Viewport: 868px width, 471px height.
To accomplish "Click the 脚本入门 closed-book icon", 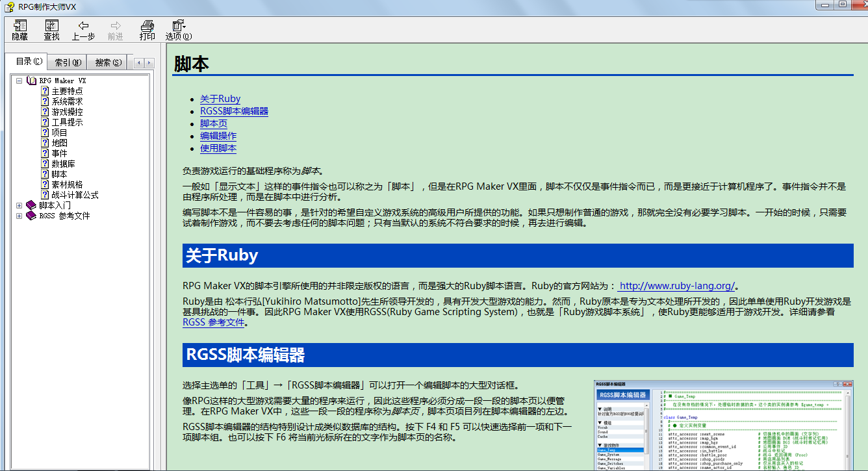I will click(31, 205).
